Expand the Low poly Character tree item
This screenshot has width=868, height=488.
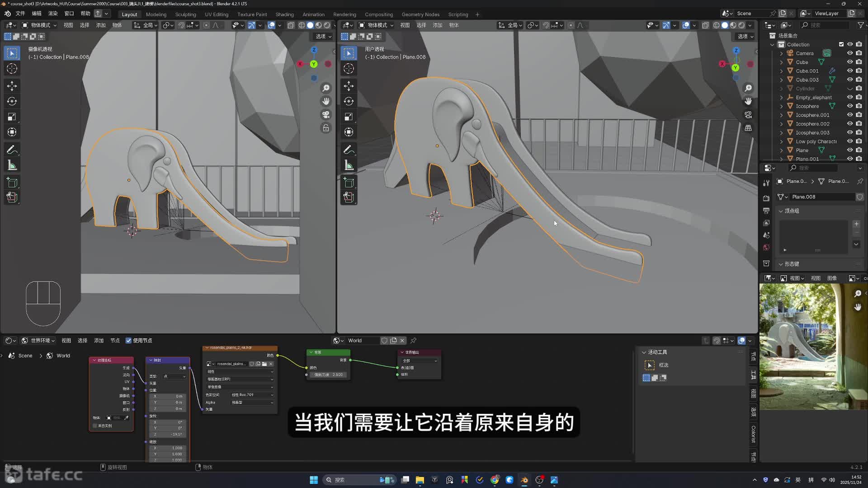pyautogui.click(x=781, y=141)
